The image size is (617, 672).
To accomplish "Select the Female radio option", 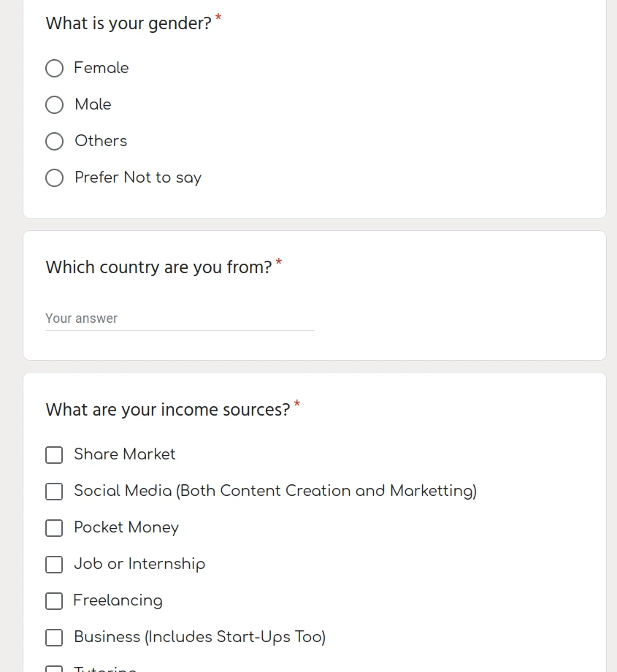I will point(55,68).
